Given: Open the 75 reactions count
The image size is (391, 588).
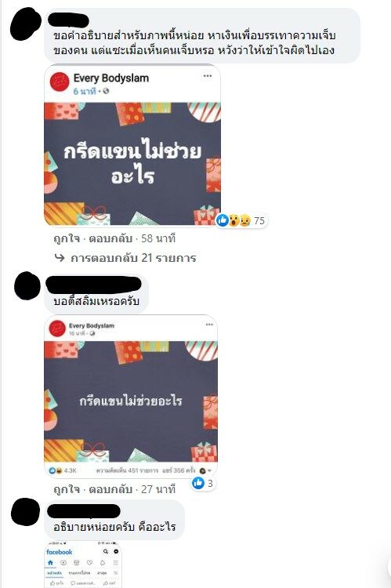Looking at the screenshot, I should click(x=241, y=220).
